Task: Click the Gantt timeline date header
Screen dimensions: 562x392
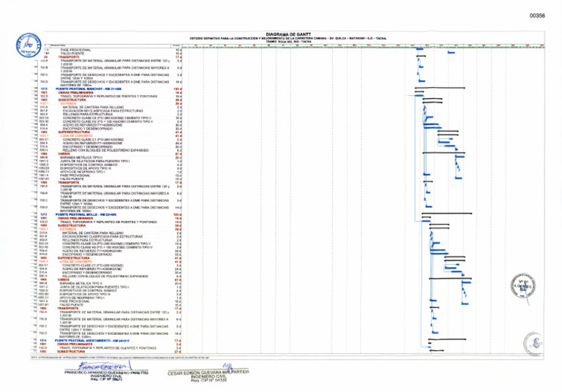Action: [x=366, y=47]
